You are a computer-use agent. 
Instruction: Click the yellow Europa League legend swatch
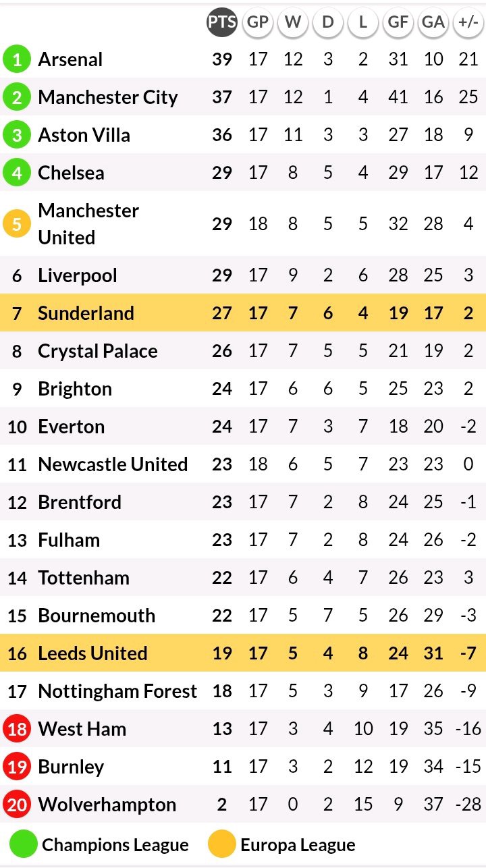221,845
